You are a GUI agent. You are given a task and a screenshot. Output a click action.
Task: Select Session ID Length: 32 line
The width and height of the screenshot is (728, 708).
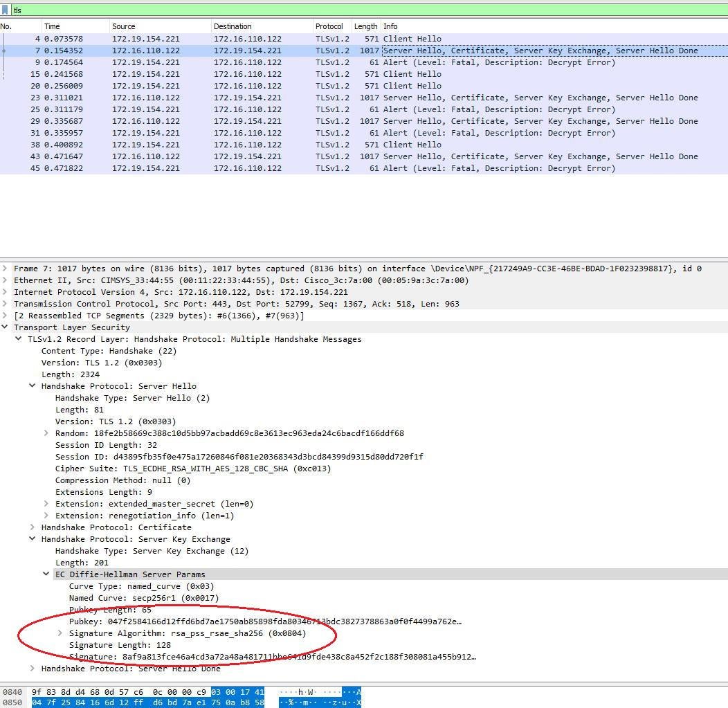107,445
